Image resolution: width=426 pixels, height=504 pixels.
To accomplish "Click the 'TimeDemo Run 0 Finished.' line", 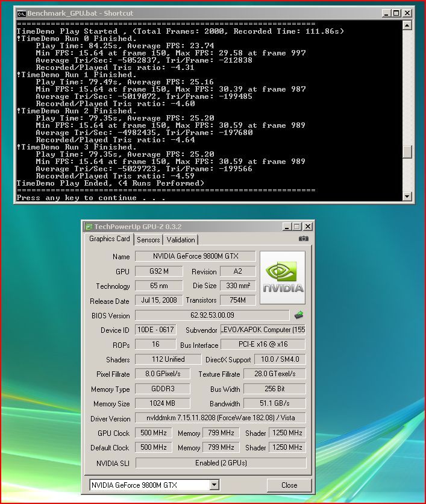I will coord(77,39).
